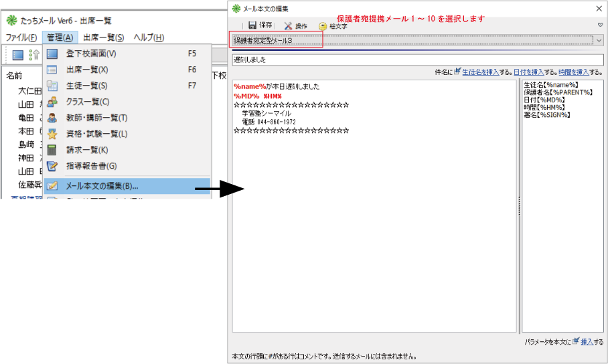Click the %MD% tag in mail body

(246, 96)
